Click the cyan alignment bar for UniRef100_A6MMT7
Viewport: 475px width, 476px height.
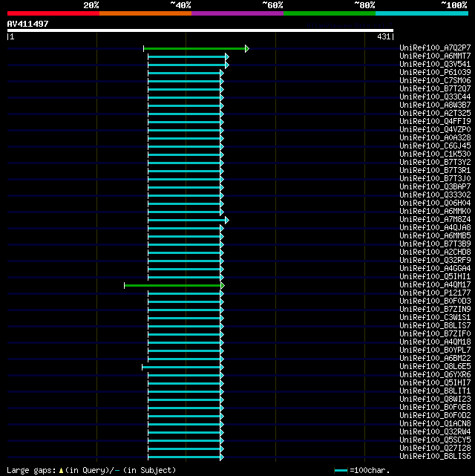(187, 56)
